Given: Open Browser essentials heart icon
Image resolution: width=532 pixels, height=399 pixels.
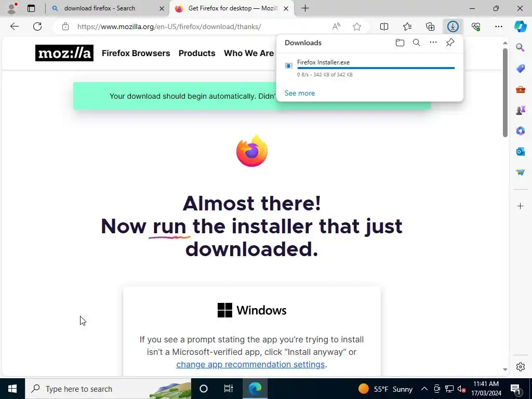Looking at the screenshot, I should (x=476, y=26).
